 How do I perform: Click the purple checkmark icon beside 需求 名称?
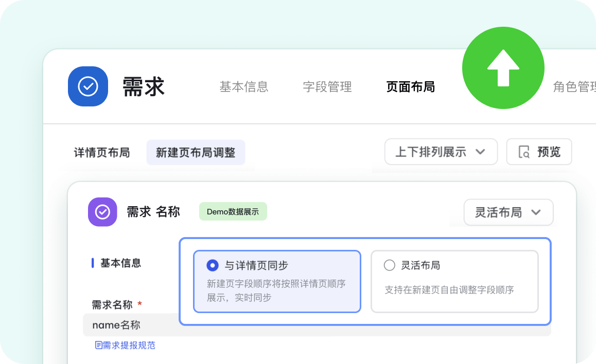(102, 212)
